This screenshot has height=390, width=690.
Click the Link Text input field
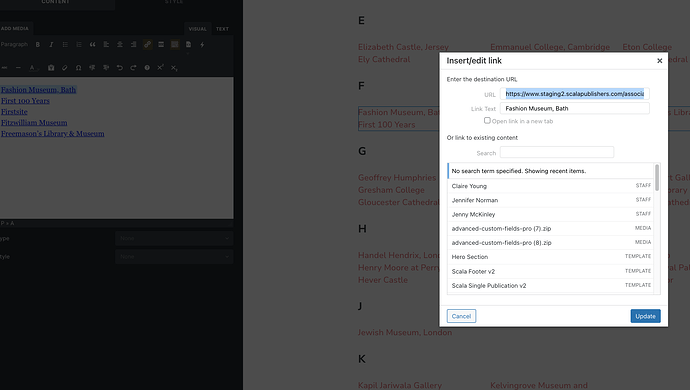click(x=575, y=108)
